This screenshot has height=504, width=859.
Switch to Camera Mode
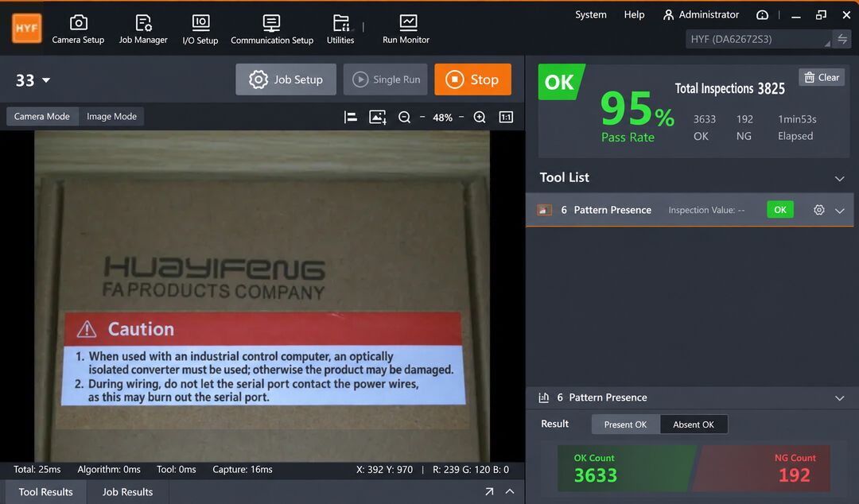coord(41,116)
